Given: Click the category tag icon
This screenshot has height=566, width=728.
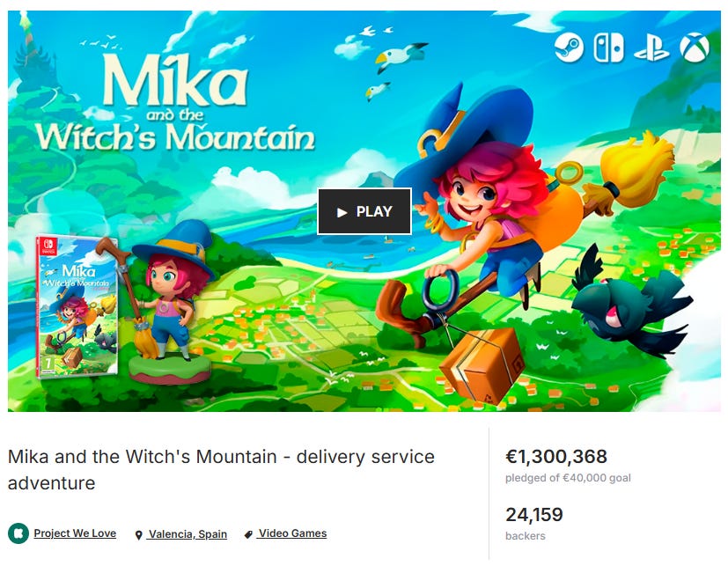Looking at the screenshot, I should 248,534.
